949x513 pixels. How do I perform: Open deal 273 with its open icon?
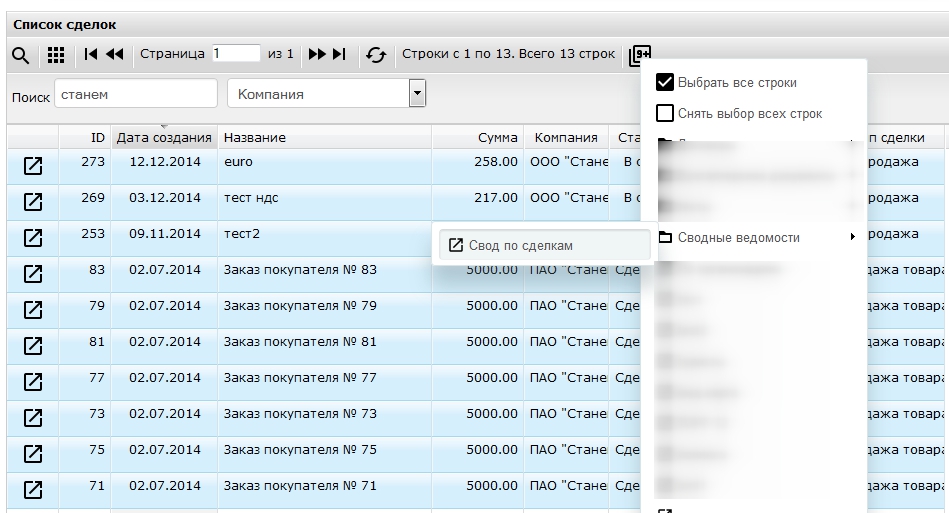33,166
